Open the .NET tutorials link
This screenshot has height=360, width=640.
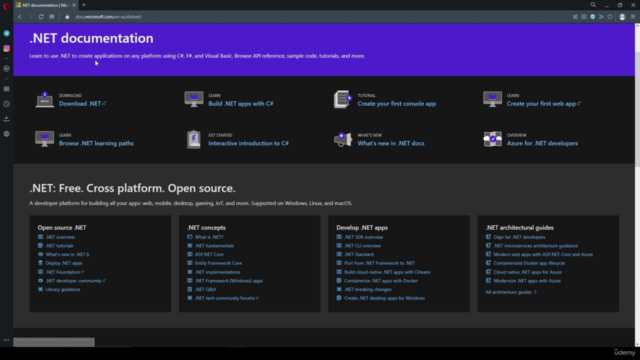[x=59, y=246]
